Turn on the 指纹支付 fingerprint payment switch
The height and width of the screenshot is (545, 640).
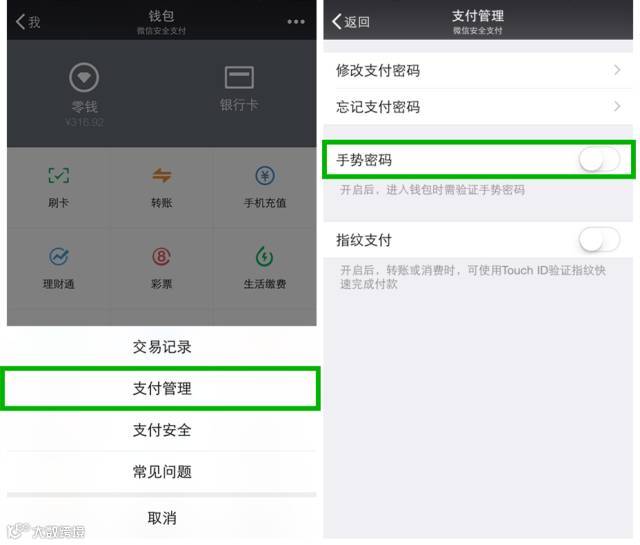(x=599, y=240)
